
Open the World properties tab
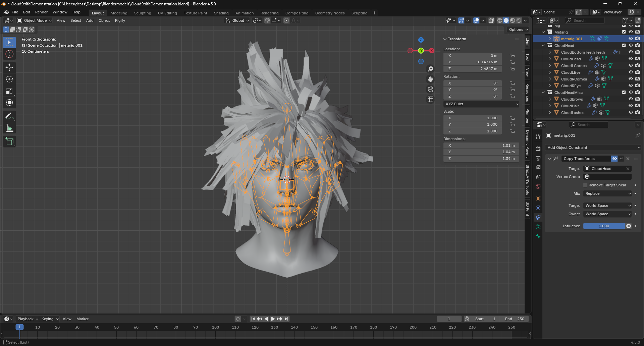538,186
